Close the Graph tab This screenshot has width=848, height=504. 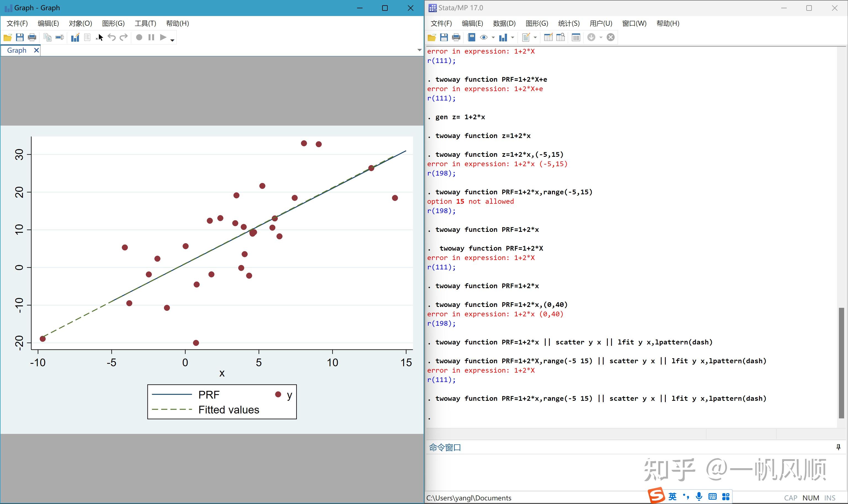point(36,50)
